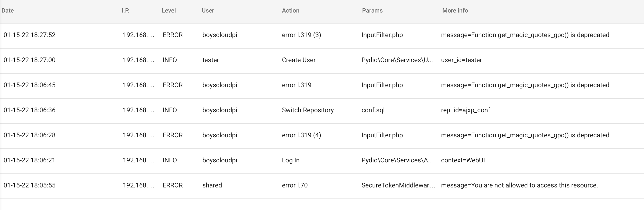Viewport: 644px width, 210px height.
Task: Sort logs by Level column
Action: click(169, 11)
